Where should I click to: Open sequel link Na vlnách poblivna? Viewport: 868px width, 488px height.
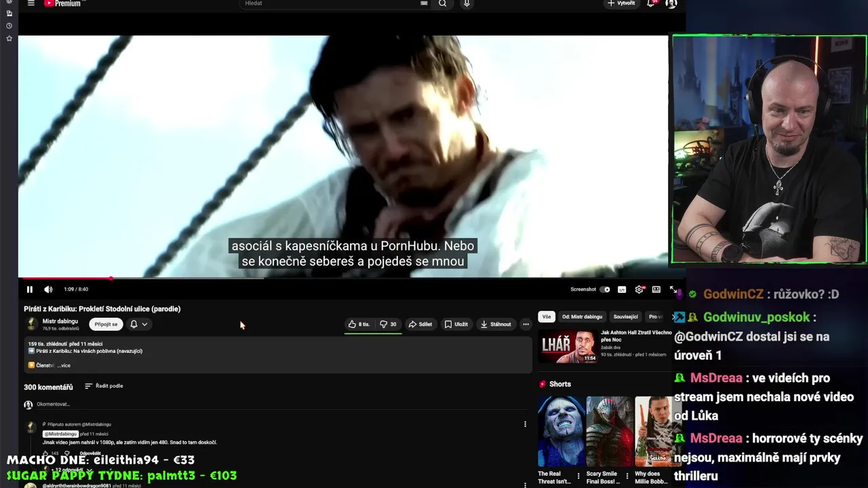point(89,351)
